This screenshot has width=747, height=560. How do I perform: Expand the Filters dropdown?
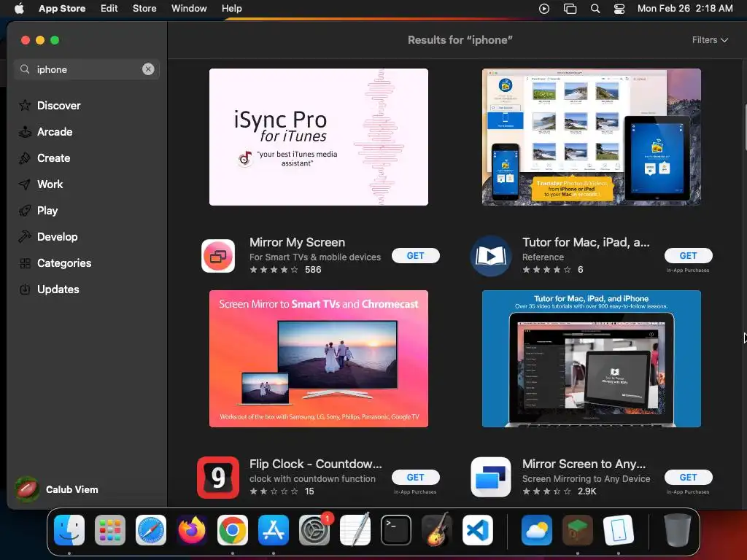tap(710, 40)
